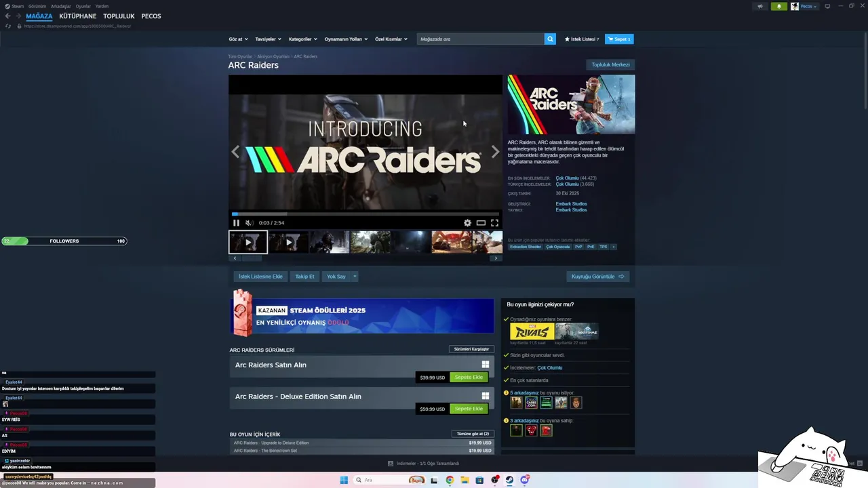Open Embark Studios developer link
The image size is (868, 488).
click(571, 204)
